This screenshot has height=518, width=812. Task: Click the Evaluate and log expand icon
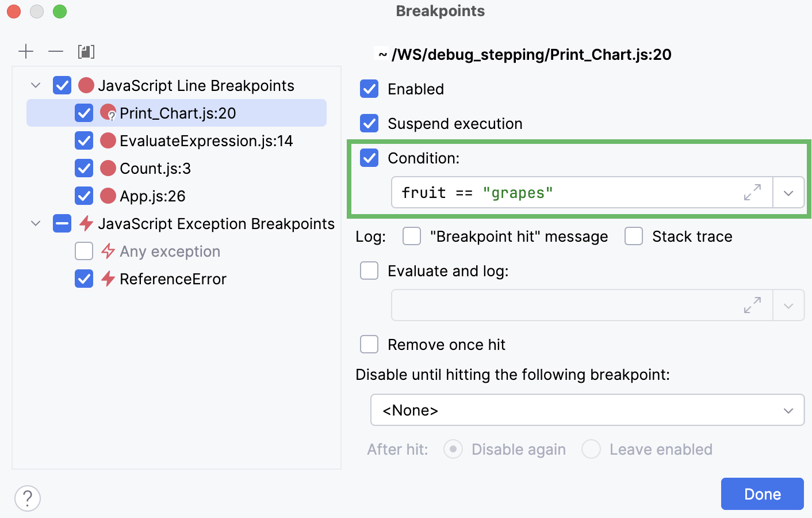[x=752, y=305]
